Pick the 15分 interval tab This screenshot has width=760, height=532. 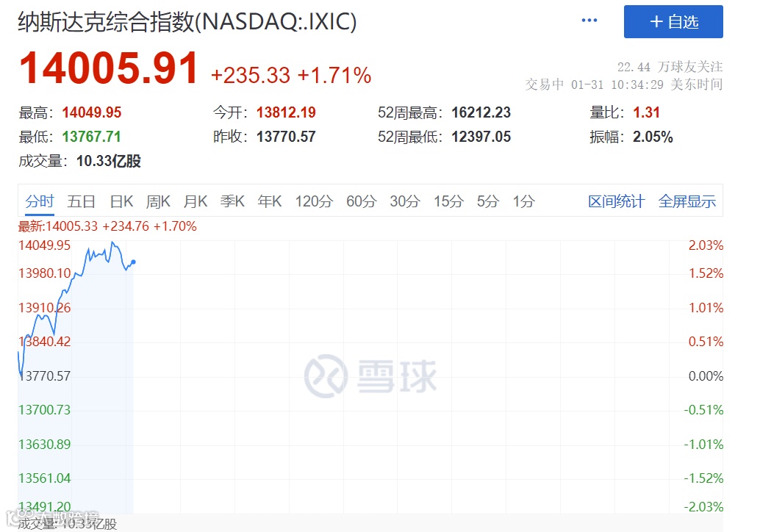(x=448, y=201)
